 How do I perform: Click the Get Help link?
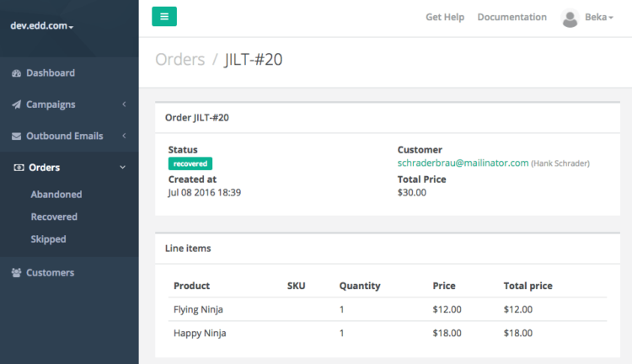pyautogui.click(x=445, y=18)
